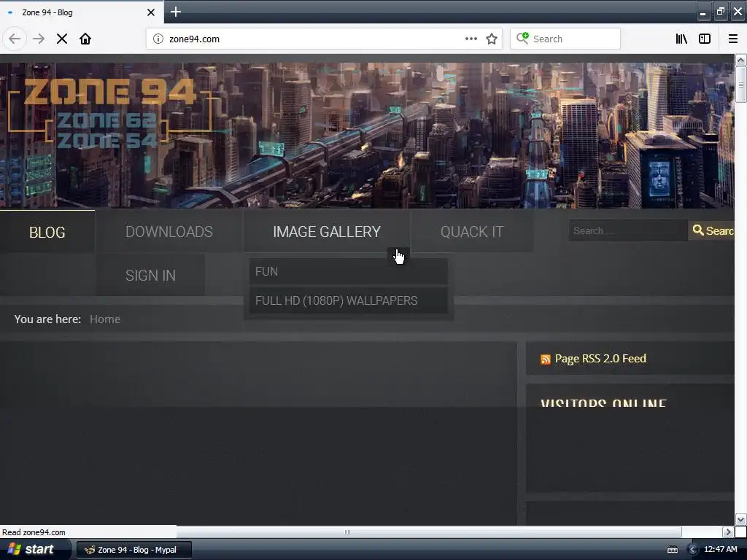Screen dimensions: 747x560
Task: Click the vertical scrollbar thumb
Action: (x=740, y=85)
